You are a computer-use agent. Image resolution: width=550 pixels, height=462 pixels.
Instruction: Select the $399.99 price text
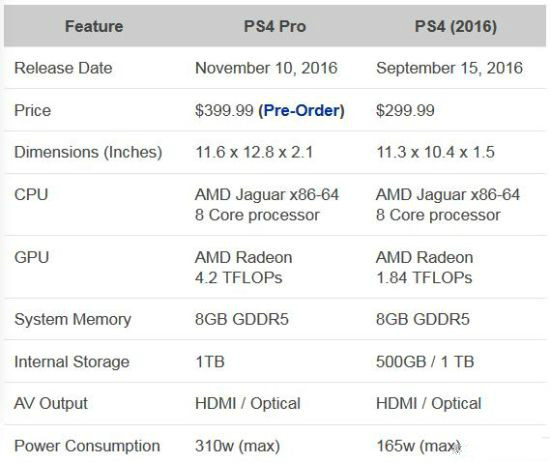tap(224, 111)
